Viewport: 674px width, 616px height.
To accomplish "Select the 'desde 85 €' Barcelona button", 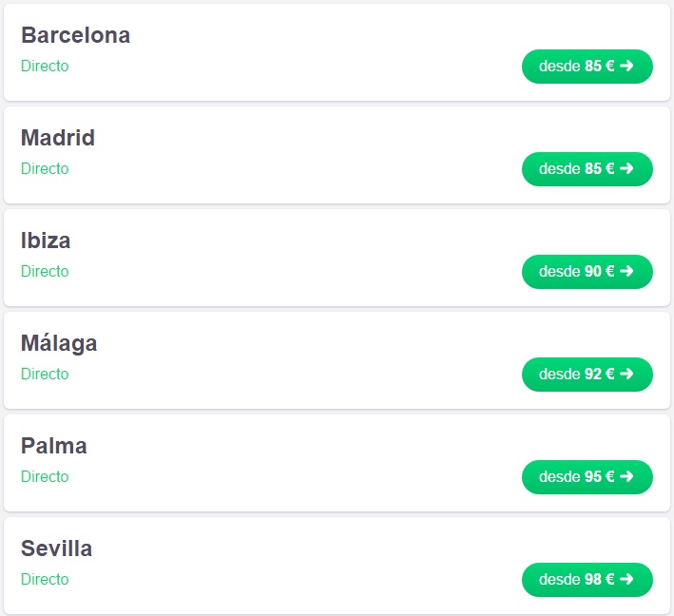I will [x=587, y=67].
